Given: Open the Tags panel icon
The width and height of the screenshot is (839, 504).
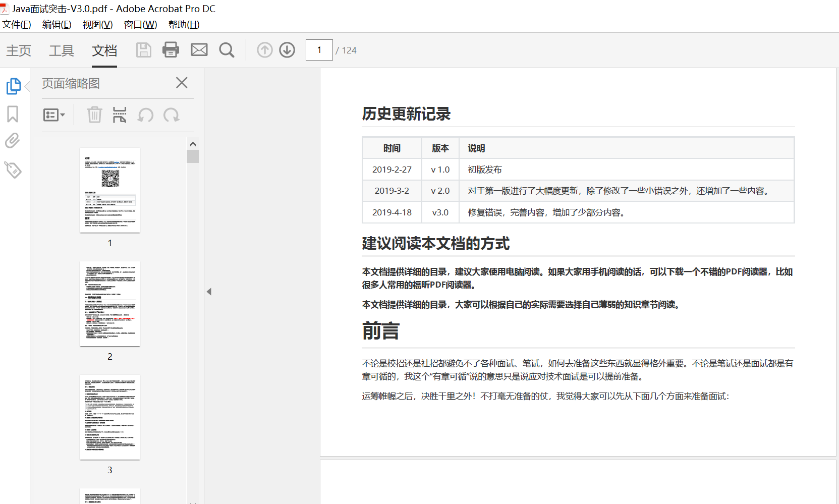Looking at the screenshot, I should [x=13, y=170].
